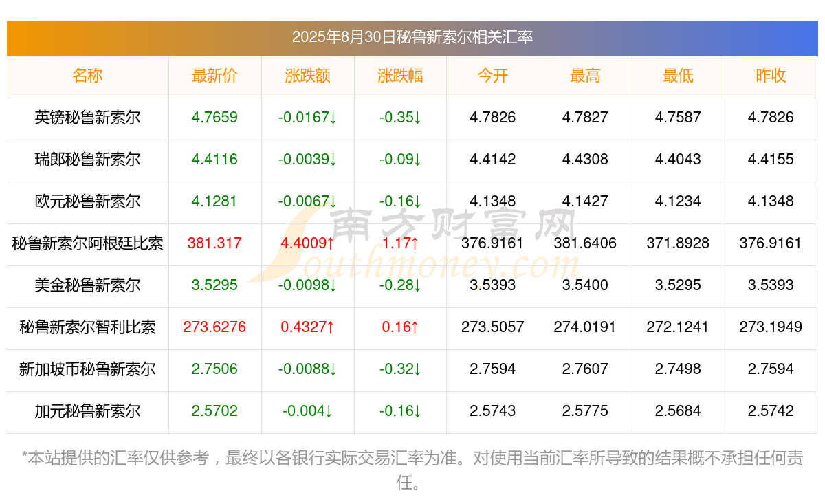
Task: Click the 最高 column header
Action: [586, 76]
